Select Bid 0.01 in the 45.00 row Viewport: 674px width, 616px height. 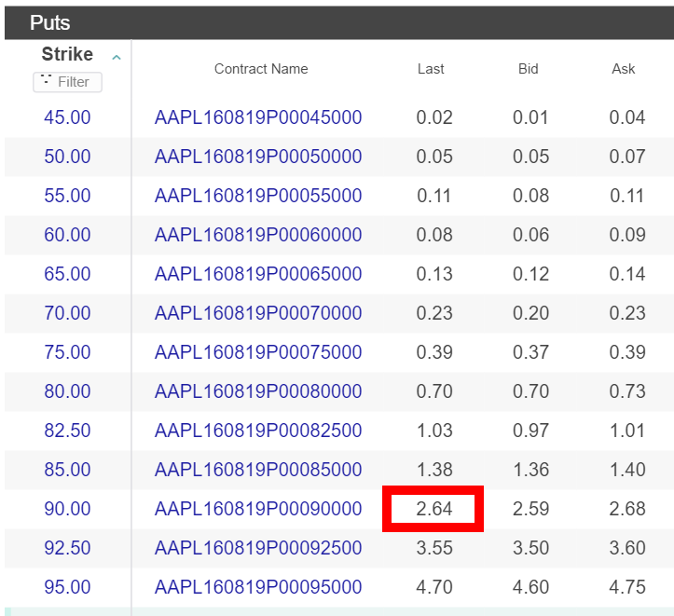(x=530, y=117)
